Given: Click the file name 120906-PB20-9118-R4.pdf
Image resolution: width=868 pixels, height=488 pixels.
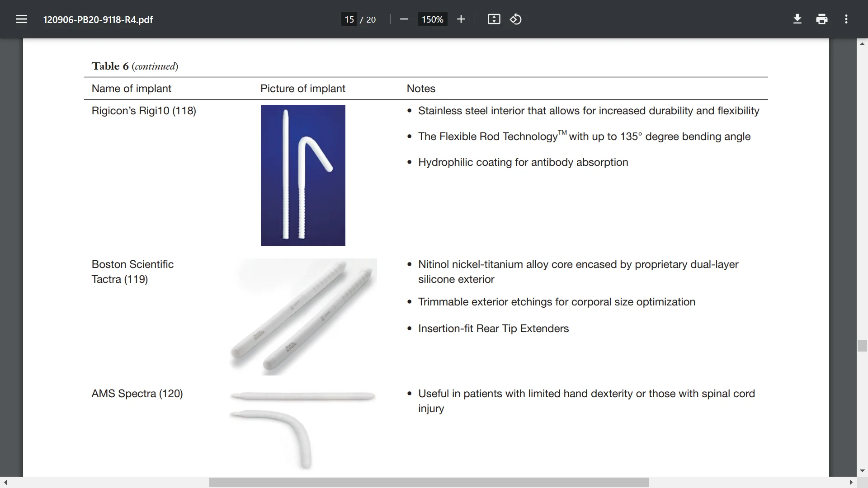Looking at the screenshot, I should [98, 20].
